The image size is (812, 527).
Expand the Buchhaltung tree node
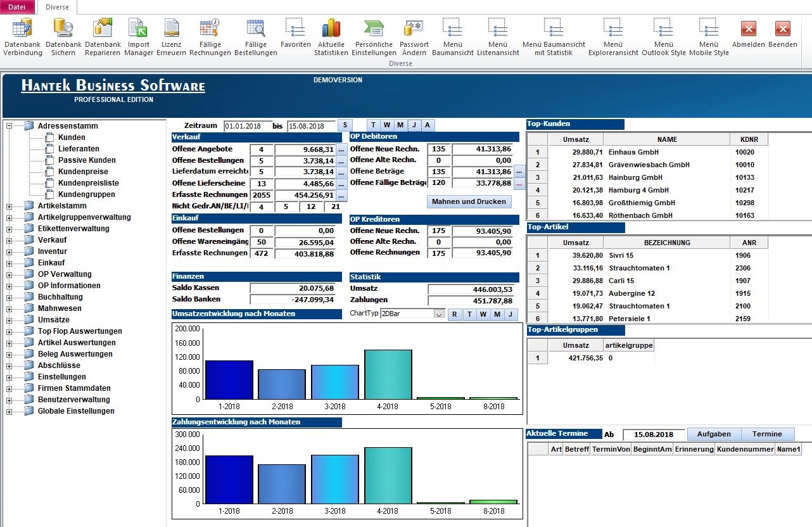[9, 297]
